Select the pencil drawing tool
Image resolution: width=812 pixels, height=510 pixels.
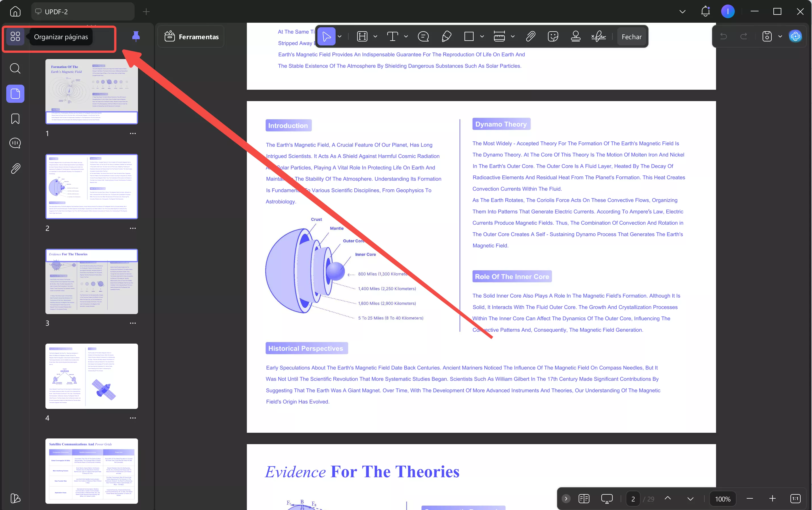(x=446, y=36)
